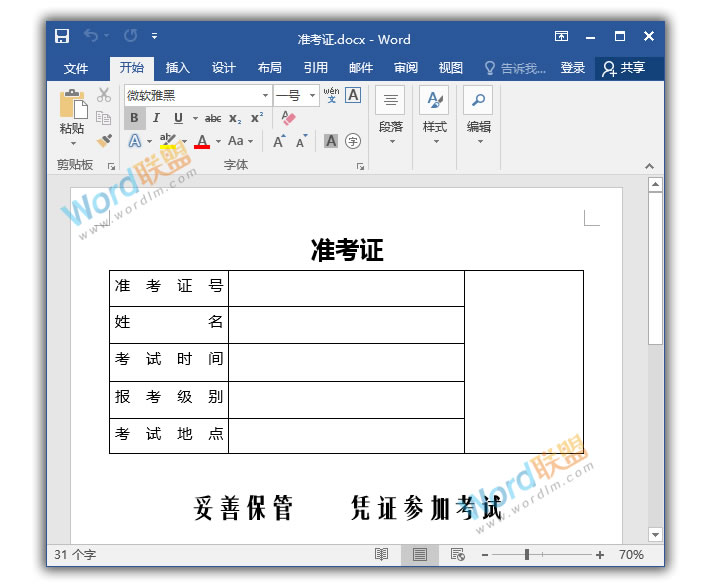Apply strikethrough with the abc icon
The image size is (710, 586).
pos(212,118)
